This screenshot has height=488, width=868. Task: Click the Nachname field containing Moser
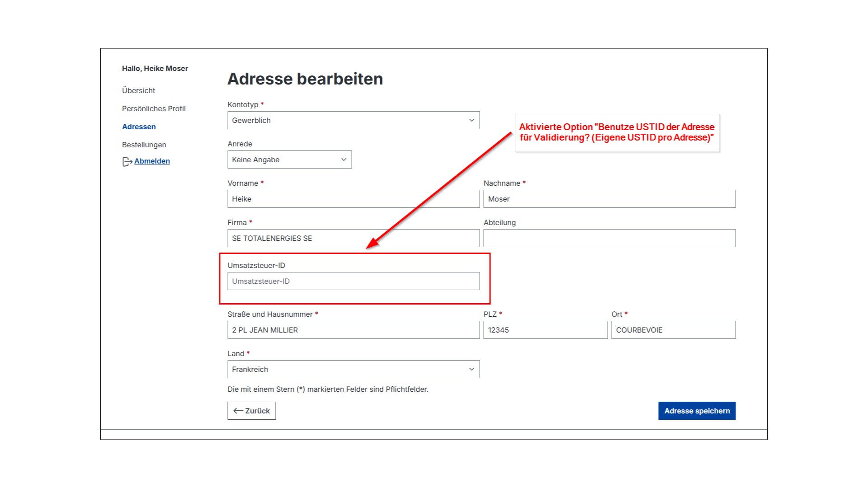click(609, 199)
